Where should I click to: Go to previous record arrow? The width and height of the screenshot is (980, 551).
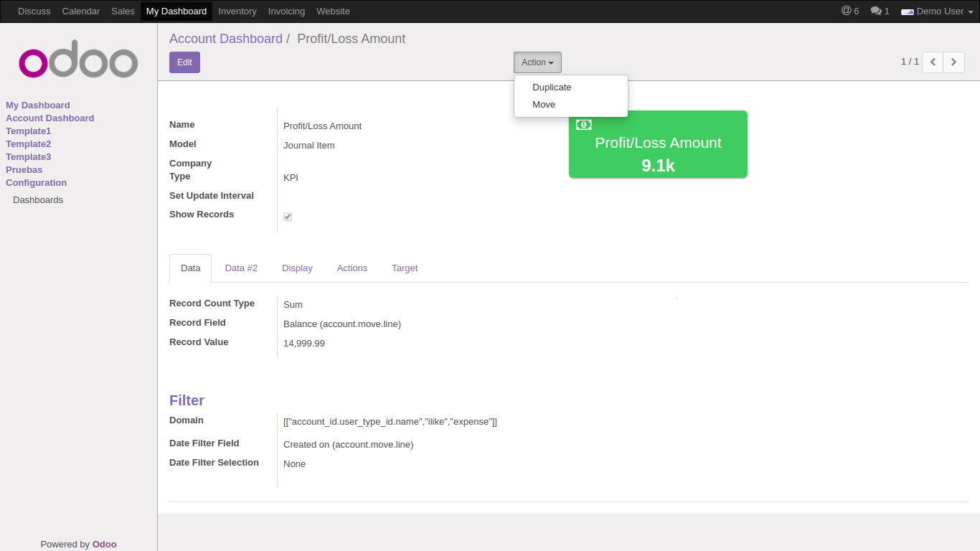(933, 62)
